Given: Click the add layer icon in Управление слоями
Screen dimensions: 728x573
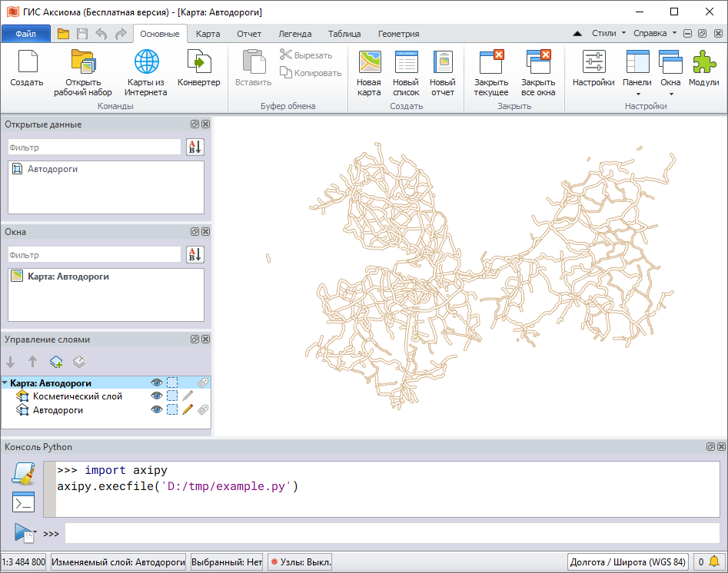Looking at the screenshot, I should (56, 362).
